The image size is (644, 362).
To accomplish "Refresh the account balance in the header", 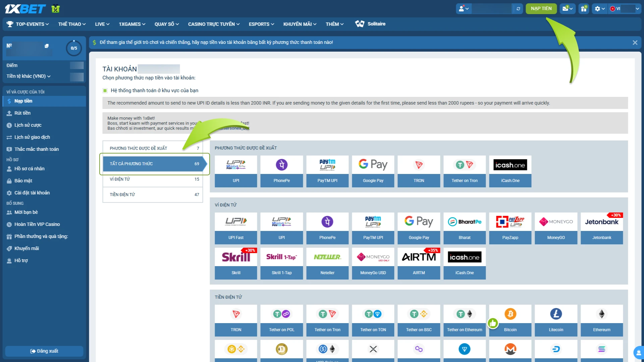I will 518,9.
